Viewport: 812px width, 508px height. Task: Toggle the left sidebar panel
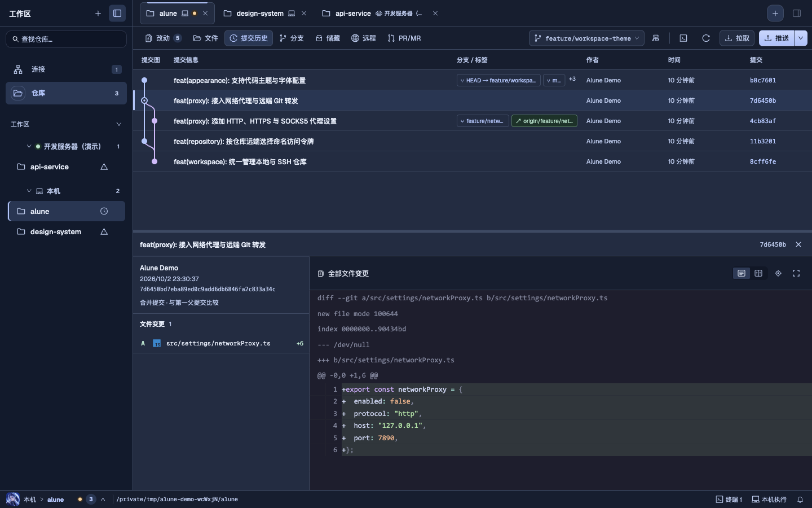pyautogui.click(x=117, y=14)
